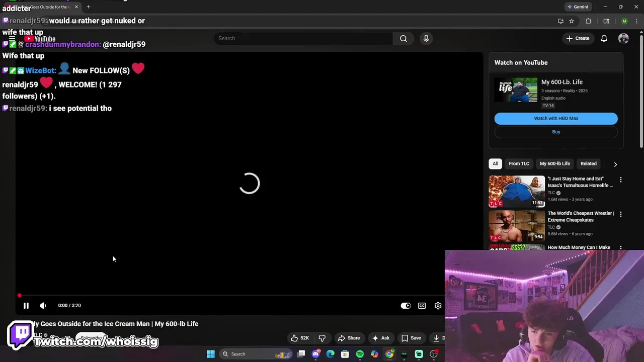Select the All filter chip
Screen dimensions: 644x362
495,163
